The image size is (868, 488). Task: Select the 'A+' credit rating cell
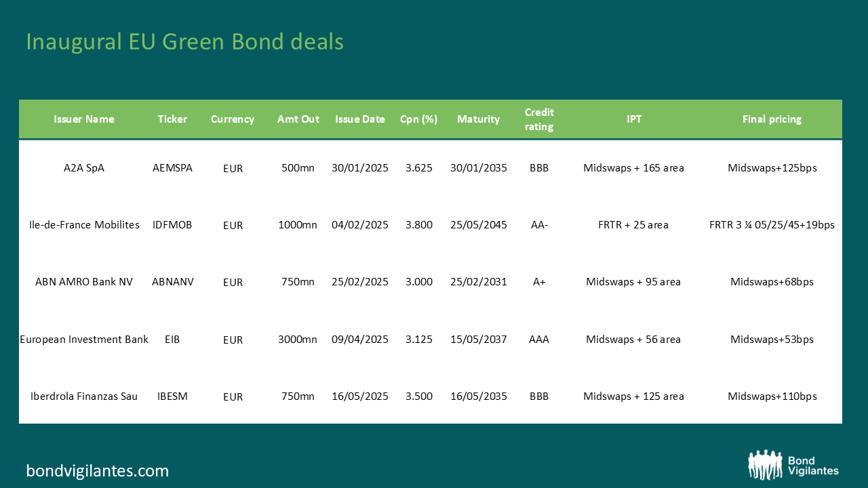(539, 282)
